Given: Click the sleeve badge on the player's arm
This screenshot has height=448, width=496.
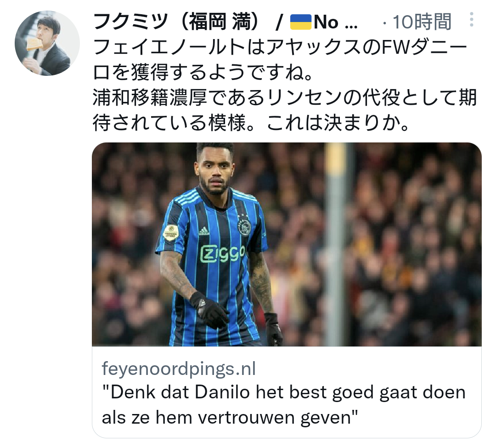Looking at the screenshot, I should (x=171, y=233).
